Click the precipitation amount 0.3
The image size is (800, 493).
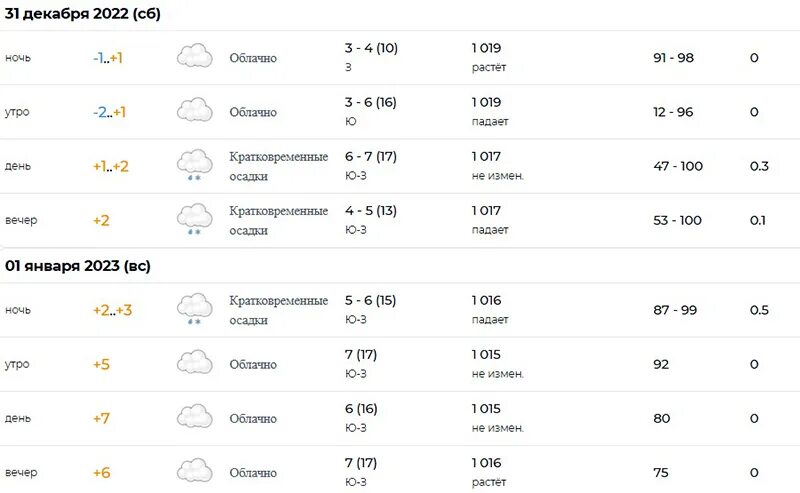tap(759, 166)
